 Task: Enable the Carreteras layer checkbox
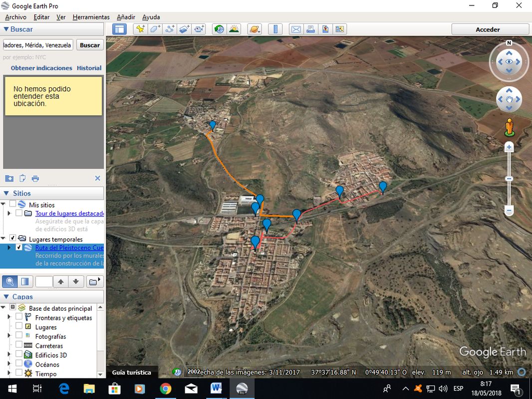tap(19, 344)
